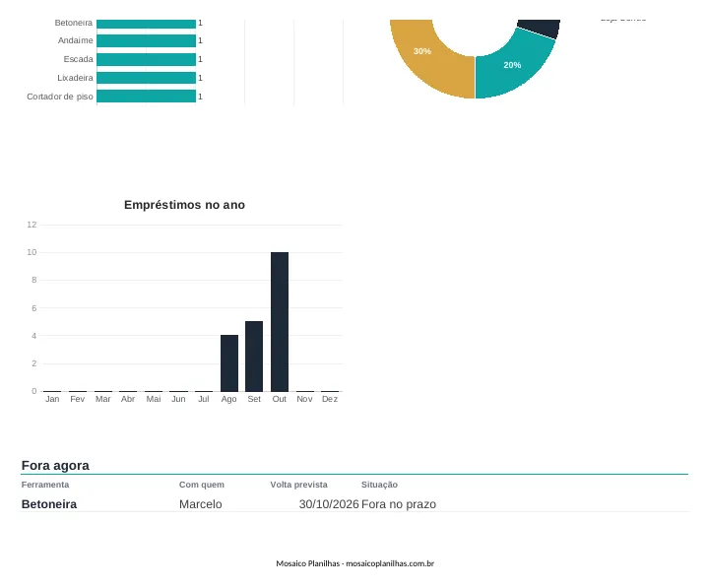
Task: Click the Ago bar in Empréstimos chart
Action: click(229, 363)
